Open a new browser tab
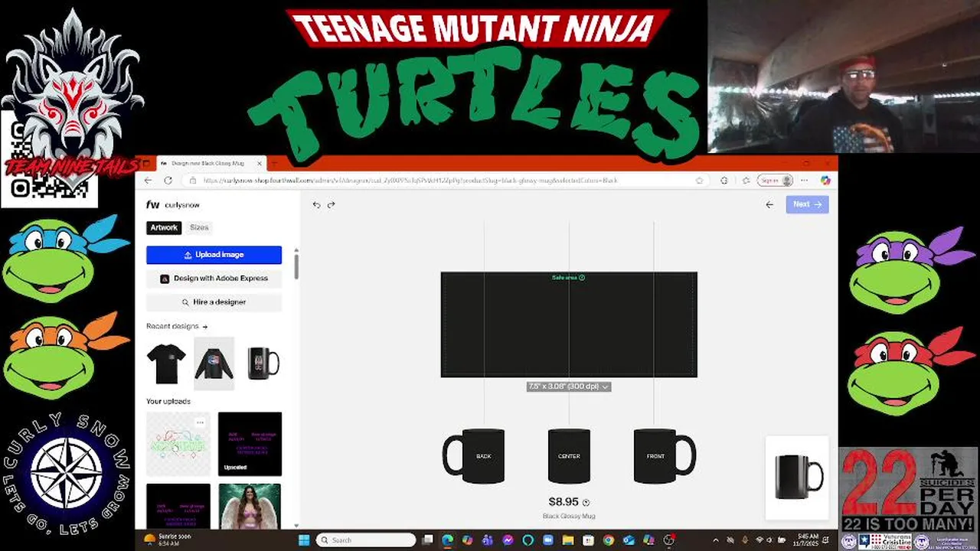The width and height of the screenshot is (980, 551). [275, 163]
